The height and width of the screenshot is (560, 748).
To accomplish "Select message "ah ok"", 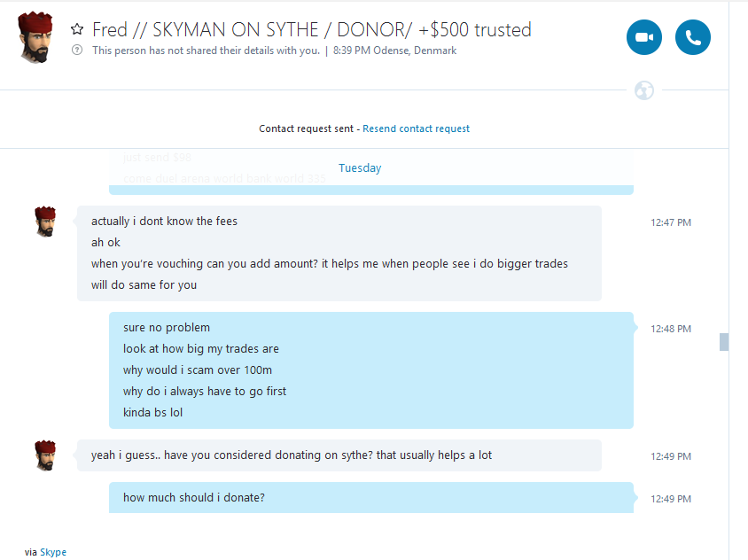I will (105, 242).
